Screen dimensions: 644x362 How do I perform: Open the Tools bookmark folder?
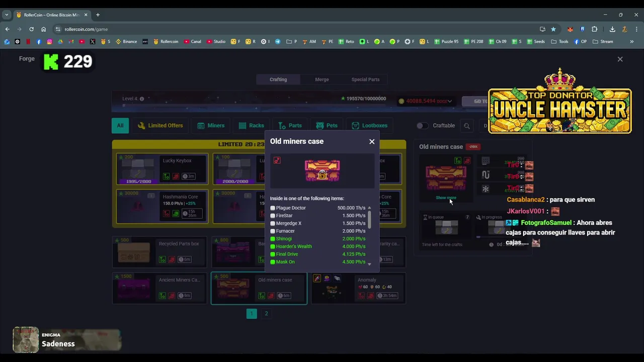[x=559, y=42]
